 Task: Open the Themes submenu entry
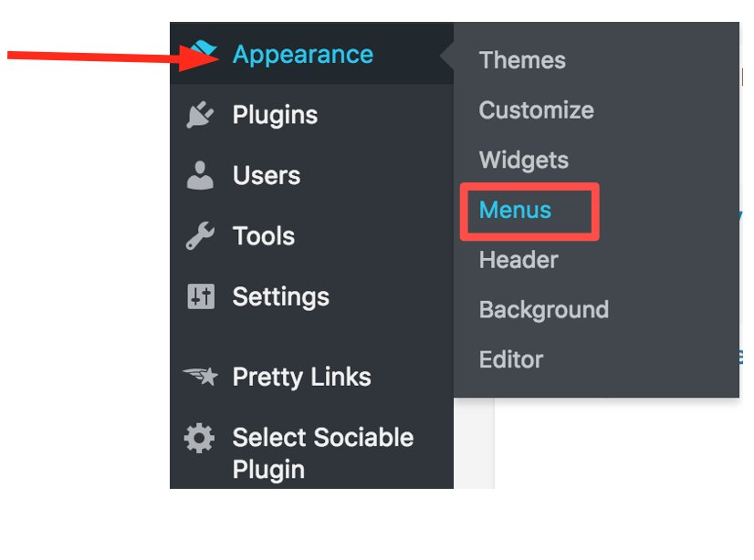(522, 60)
